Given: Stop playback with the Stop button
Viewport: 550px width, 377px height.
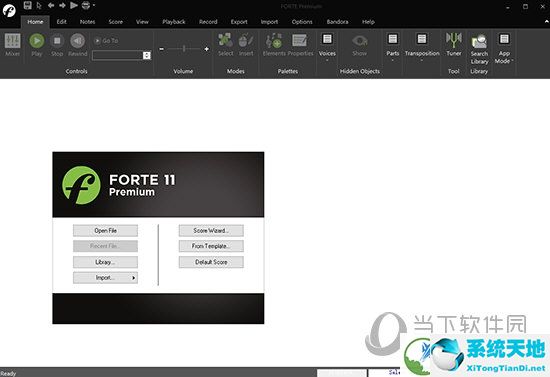Looking at the screenshot, I should [x=57, y=45].
